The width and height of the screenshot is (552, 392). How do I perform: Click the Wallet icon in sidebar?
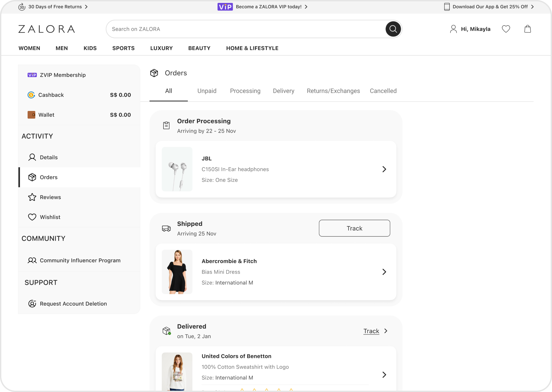tap(31, 115)
